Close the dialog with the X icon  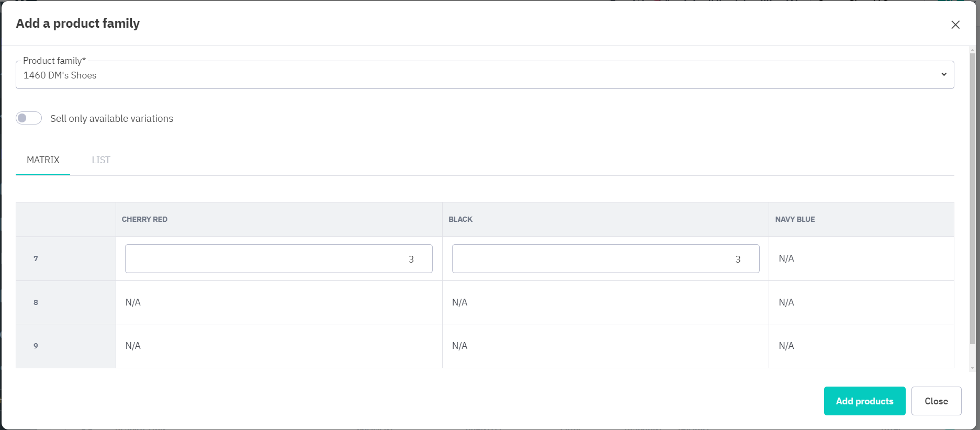955,25
